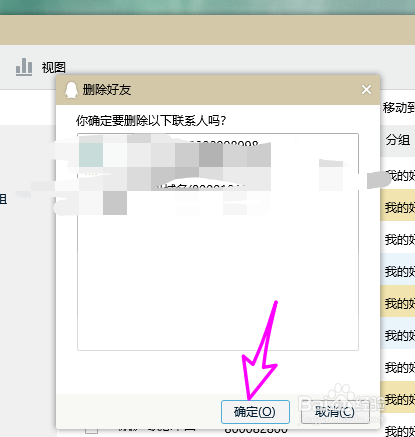Click the 分组 column header
The image size is (415, 437).
coord(398,140)
